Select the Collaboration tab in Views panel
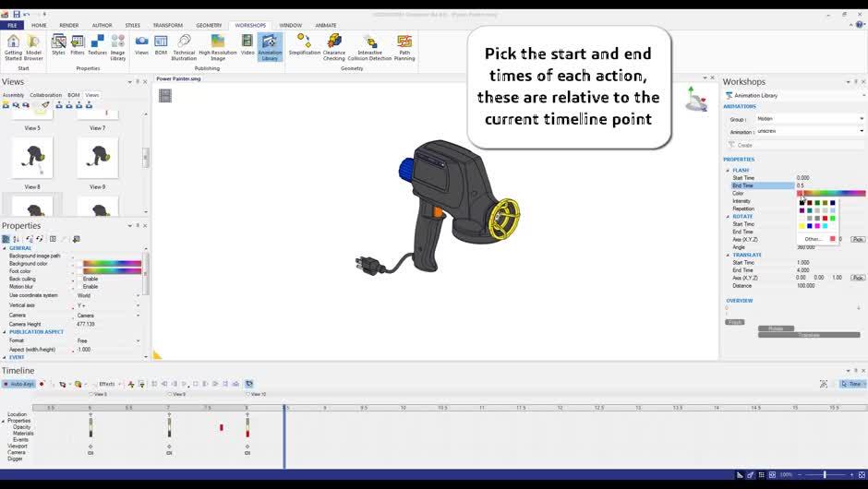 point(45,95)
